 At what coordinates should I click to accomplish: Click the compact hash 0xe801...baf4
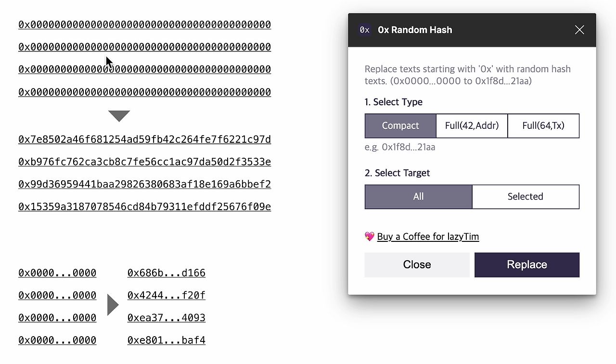pos(166,340)
